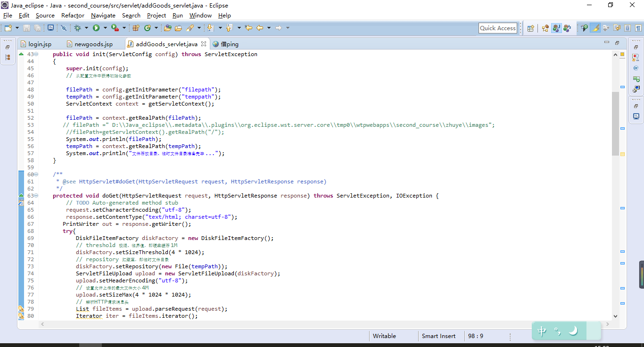
Task: Switch to the Java EE perspective icon
Action: (545, 28)
